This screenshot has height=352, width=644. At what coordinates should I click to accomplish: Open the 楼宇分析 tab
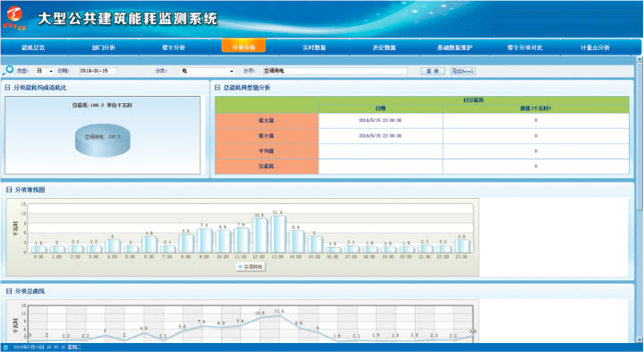pyautogui.click(x=174, y=47)
